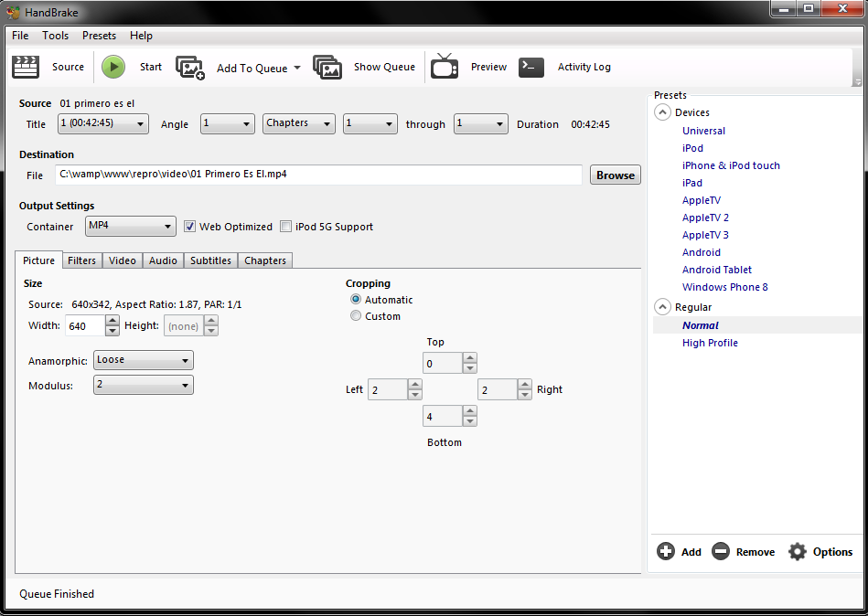Open the Chapters mode dropdown
Screen dimensions: 868x616
coord(299,124)
